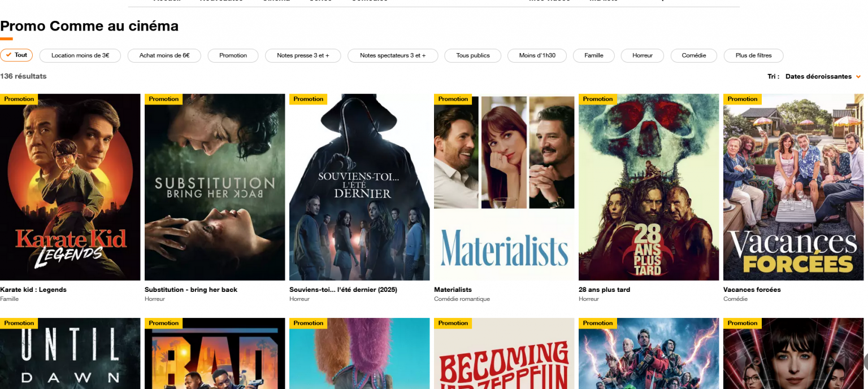Select the 'Promotion' filter chip
The width and height of the screenshot is (868, 389).
pos(233,55)
